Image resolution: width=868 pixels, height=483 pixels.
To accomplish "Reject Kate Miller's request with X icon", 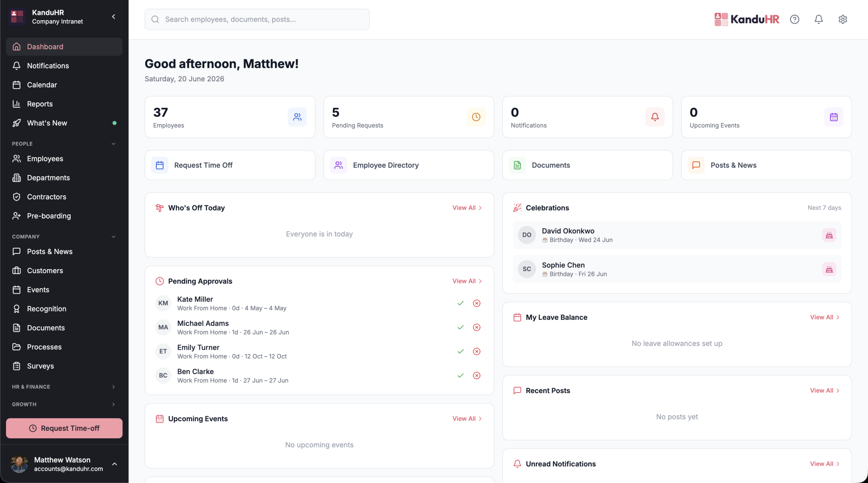I will (477, 303).
